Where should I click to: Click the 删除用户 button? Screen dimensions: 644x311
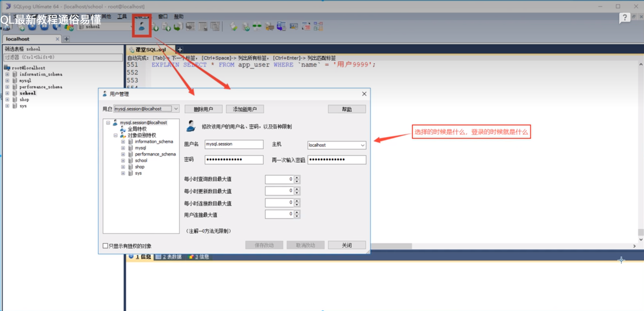(203, 109)
